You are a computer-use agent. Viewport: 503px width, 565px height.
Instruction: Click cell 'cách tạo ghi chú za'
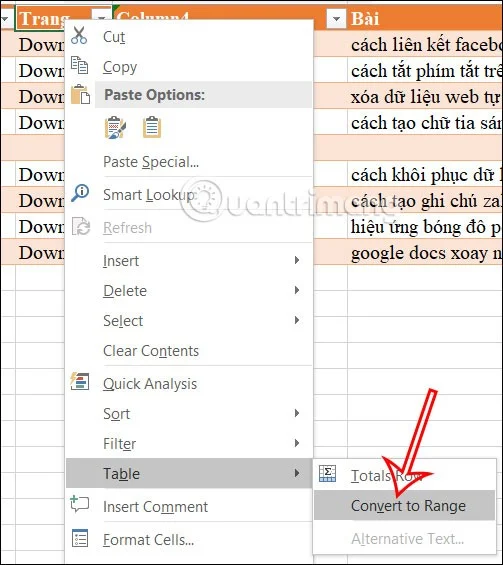[x=425, y=200]
